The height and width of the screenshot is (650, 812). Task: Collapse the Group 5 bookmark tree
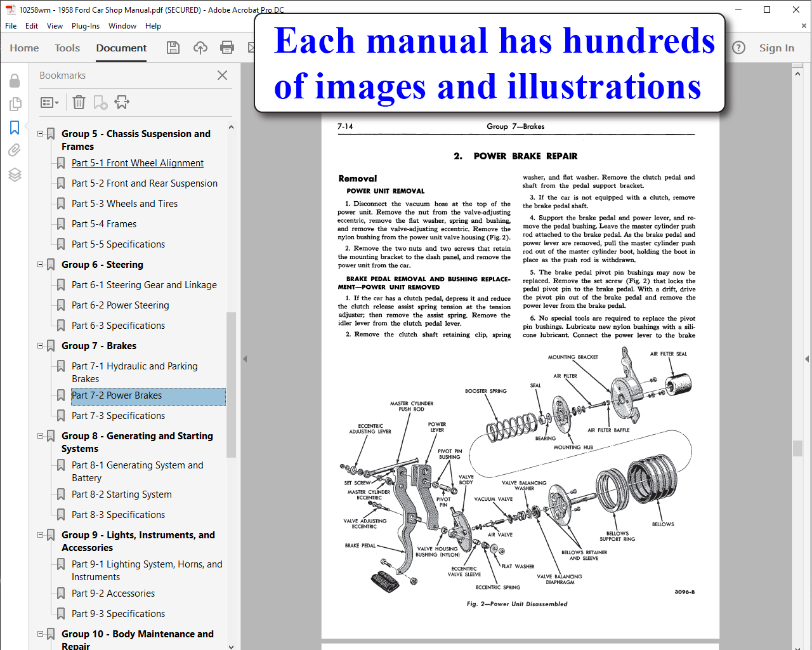pos(41,134)
